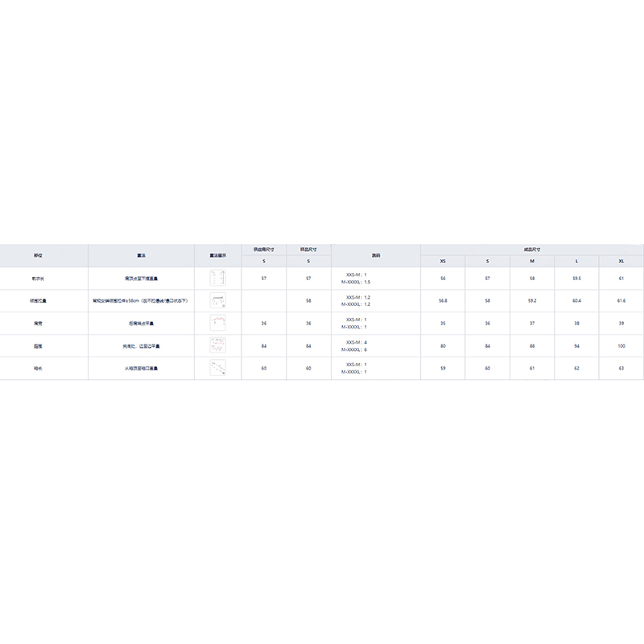644x644 pixels.
Task: Select the M size column header
Action: click(532, 262)
